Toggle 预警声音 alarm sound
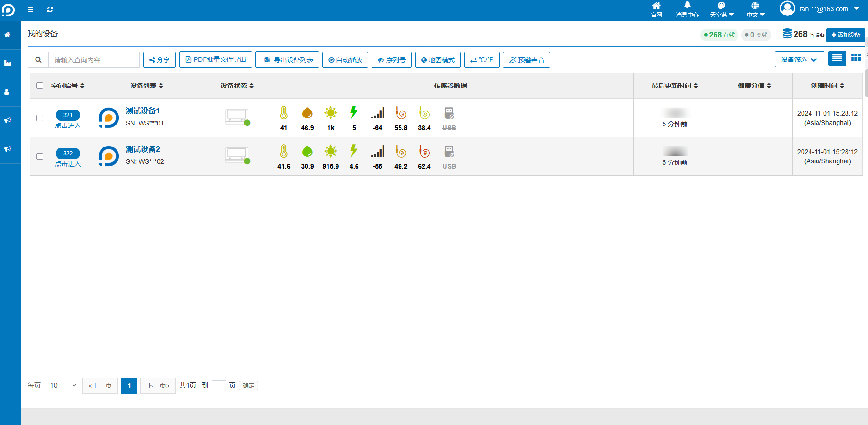This screenshot has height=425, width=868. pos(526,60)
